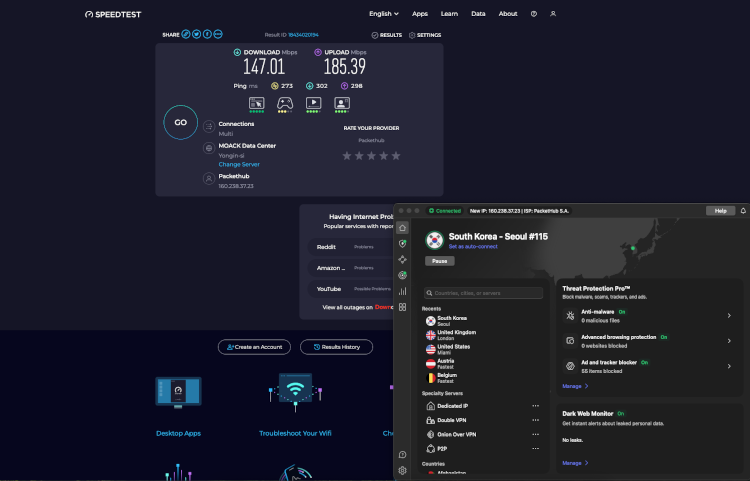This screenshot has height=481, width=750.
Task: Click Set as auto-connect link
Action: click(473, 247)
